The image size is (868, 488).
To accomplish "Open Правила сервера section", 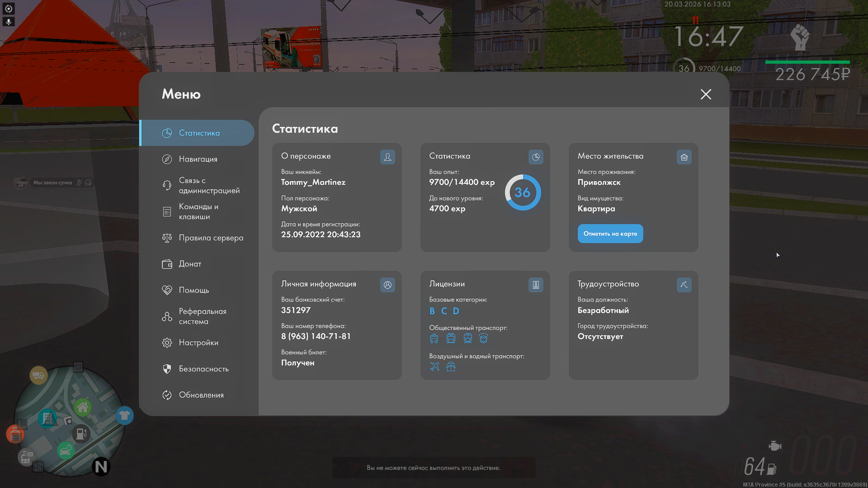I will (211, 238).
